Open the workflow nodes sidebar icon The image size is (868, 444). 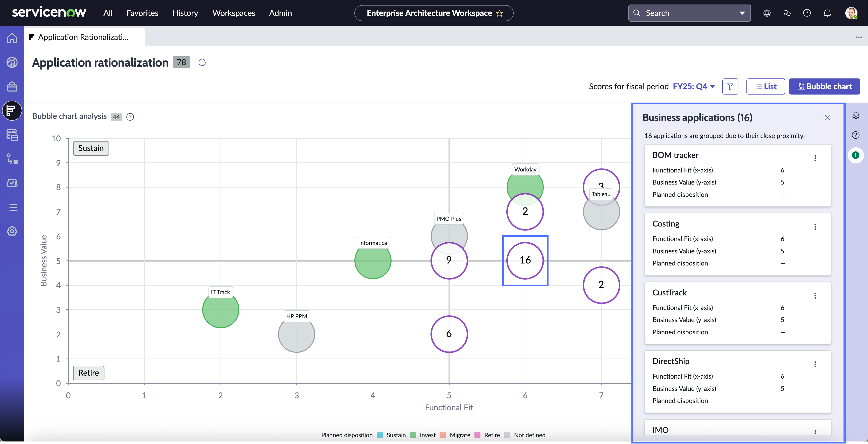[x=12, y=159]
